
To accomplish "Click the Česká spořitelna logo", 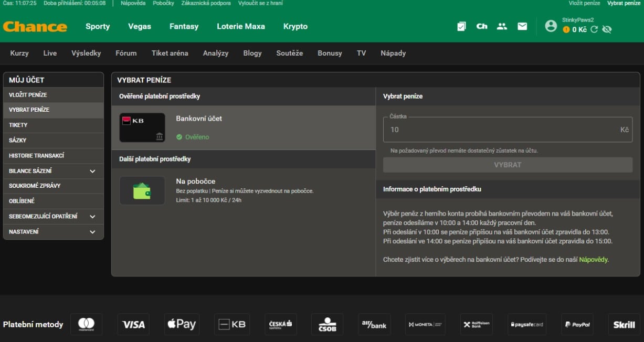I will [x=280, y=324].
